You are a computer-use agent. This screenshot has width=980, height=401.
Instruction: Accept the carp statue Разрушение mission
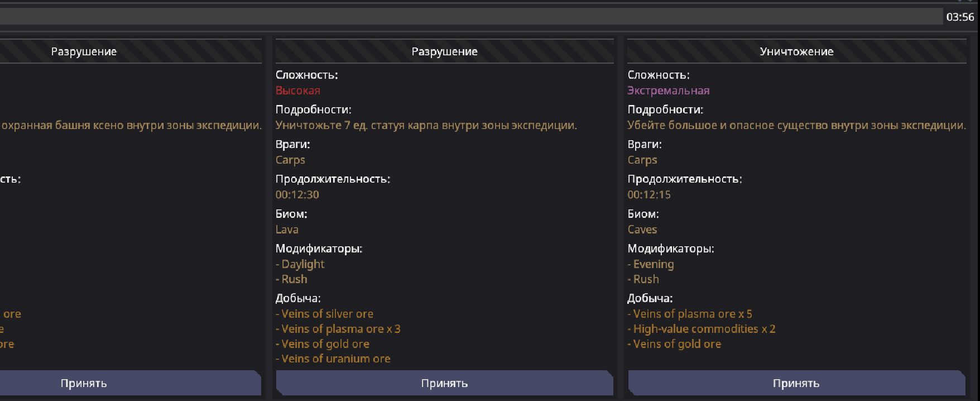click(444, 383)
